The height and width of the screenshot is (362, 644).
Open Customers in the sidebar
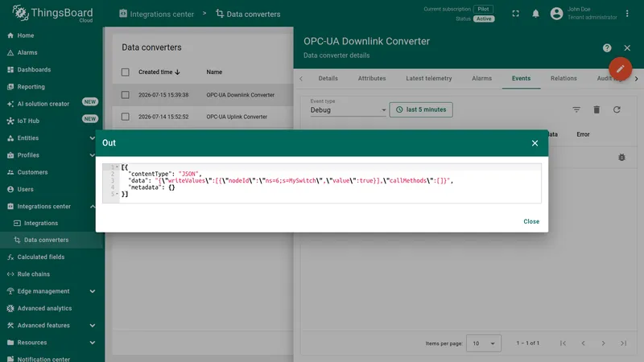32,172
